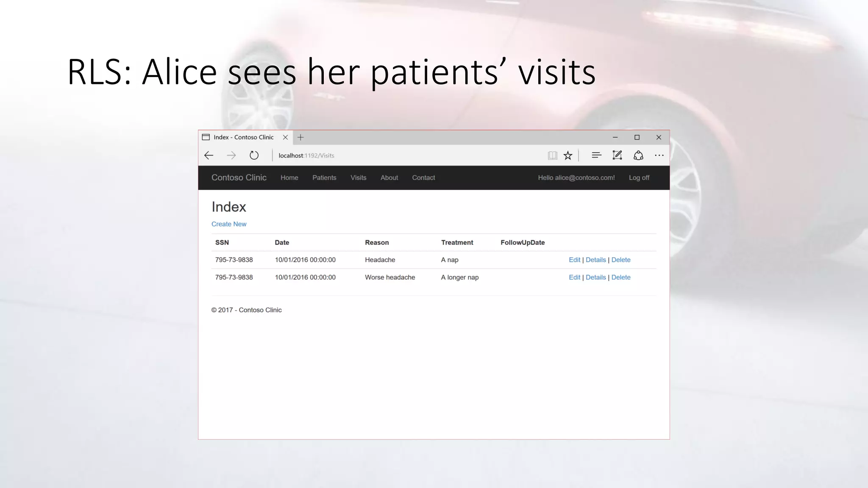Edit the Worse headache visit row
The height and width of the screenshot is (488, 868).
[574, 277]
